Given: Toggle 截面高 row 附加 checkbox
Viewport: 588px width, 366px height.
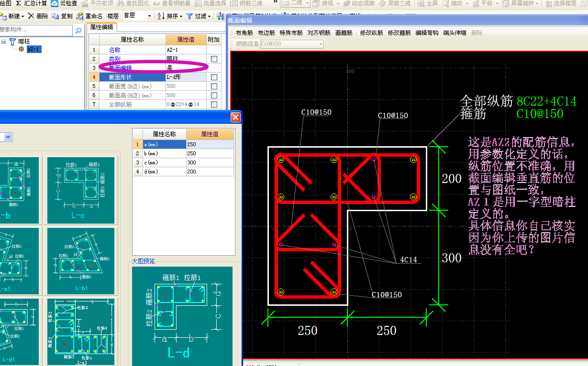Looking at the screenshot, I should click(214, 95).
